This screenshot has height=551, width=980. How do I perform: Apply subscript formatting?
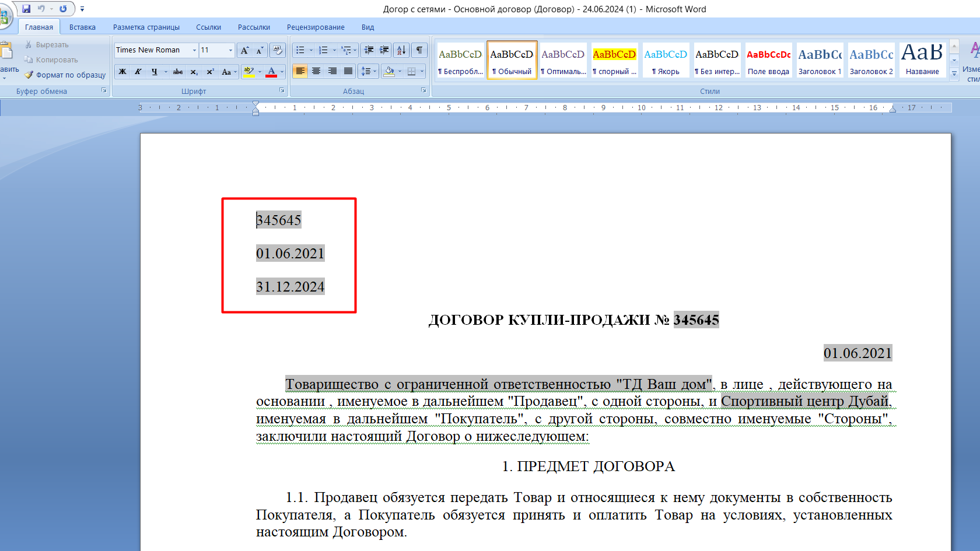tap(194, 72)
